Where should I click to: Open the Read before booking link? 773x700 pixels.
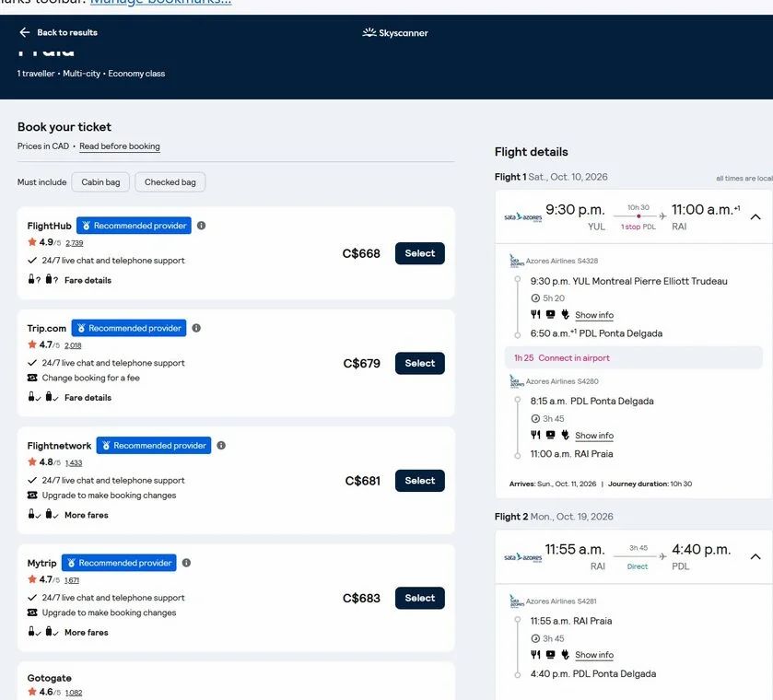[x=119, y=146]
